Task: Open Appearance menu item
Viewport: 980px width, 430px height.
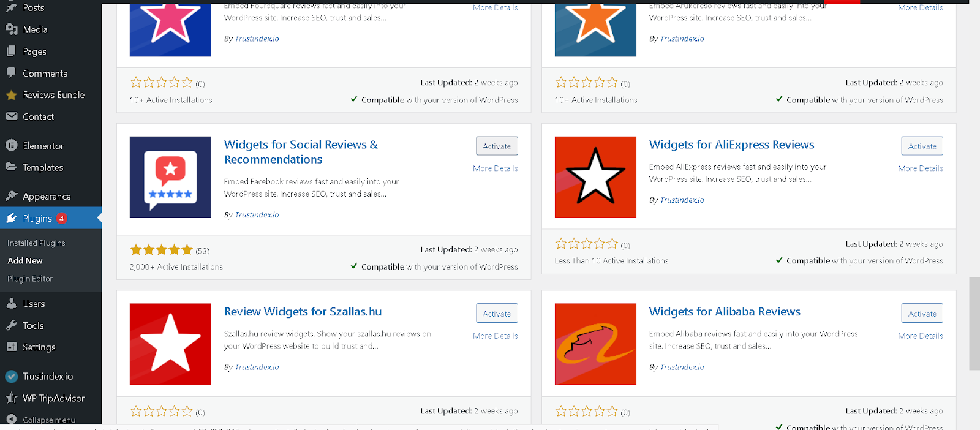Action: point(47,197)
